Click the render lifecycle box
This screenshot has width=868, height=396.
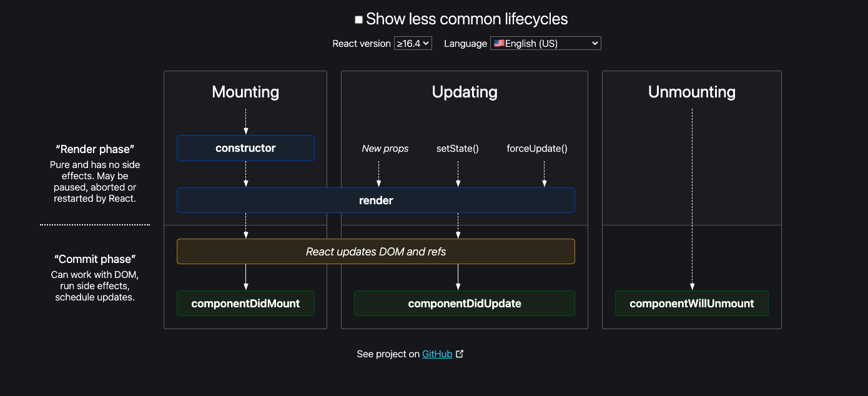(376, 200)
